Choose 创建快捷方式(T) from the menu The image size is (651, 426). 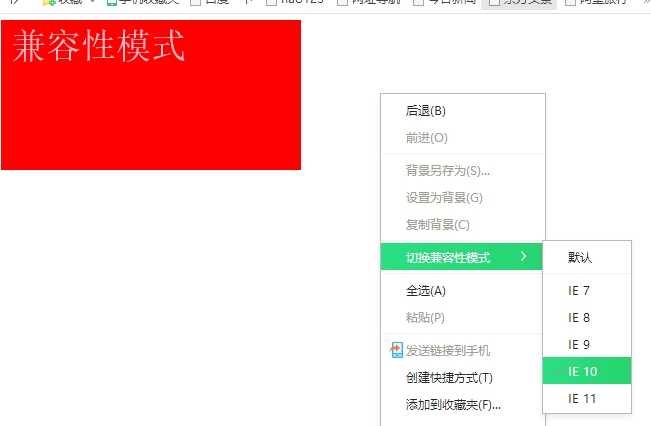tap(463, 378)
